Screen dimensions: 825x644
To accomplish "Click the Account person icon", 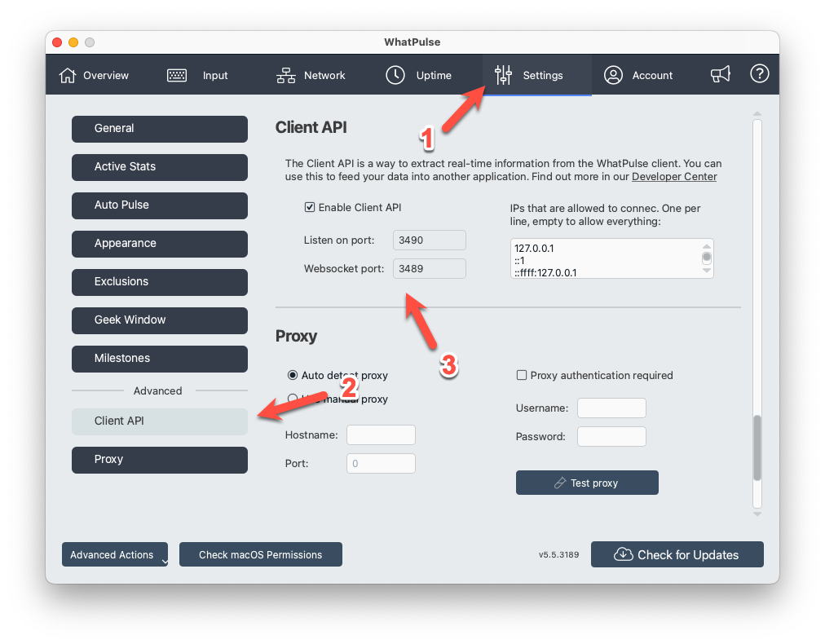I will 613,75.
